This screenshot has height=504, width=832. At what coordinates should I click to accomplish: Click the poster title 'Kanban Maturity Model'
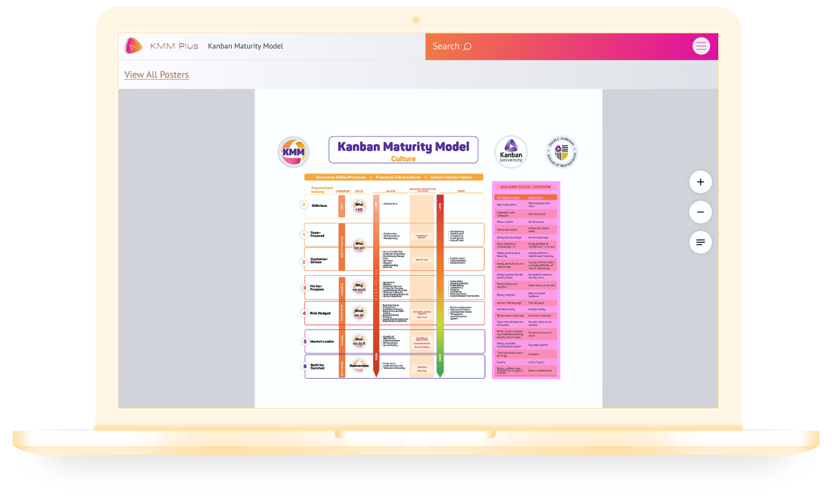[x=404, y=146]
